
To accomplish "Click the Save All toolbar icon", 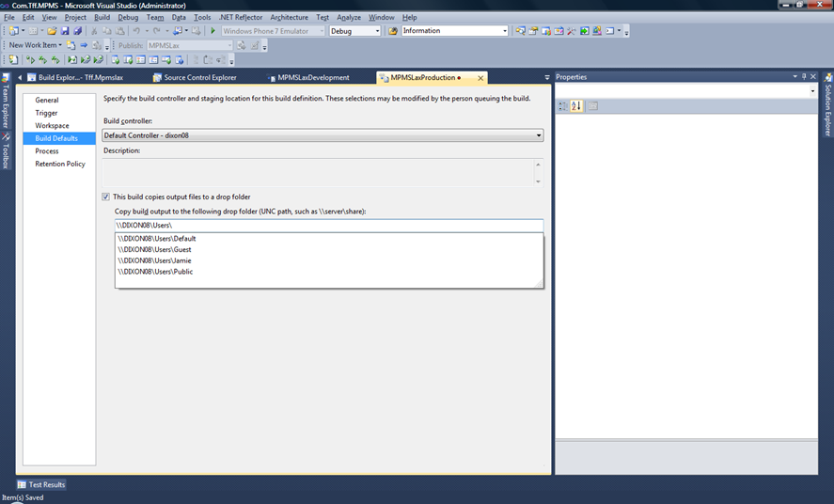I will pos(78,31).
